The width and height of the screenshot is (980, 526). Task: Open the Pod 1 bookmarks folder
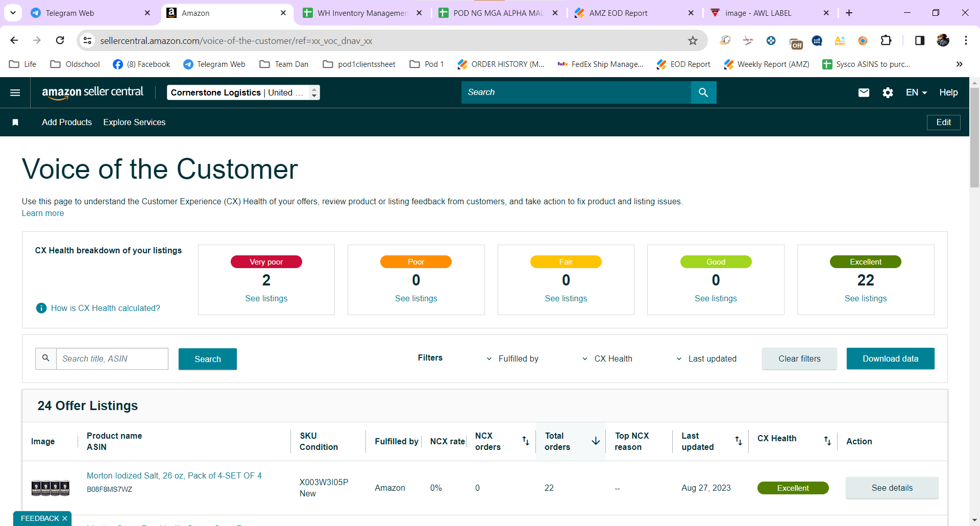point(427,64)
